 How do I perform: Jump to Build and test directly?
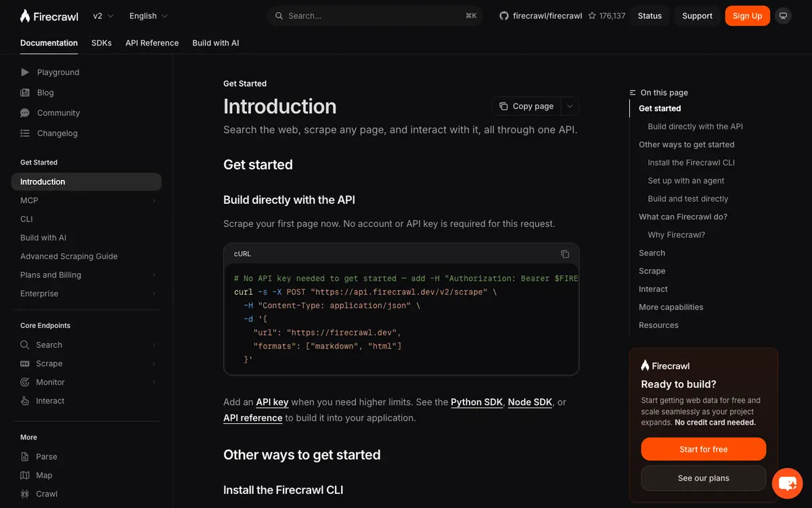point(687,198)
